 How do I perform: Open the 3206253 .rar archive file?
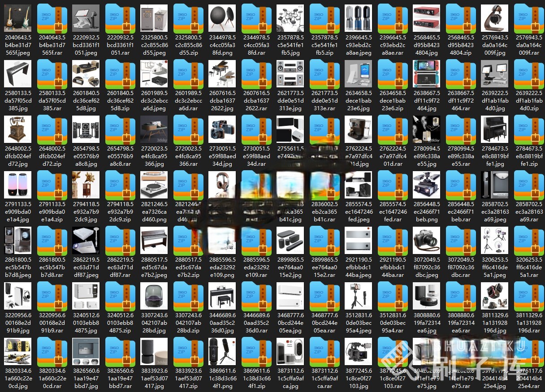(529, 241)
